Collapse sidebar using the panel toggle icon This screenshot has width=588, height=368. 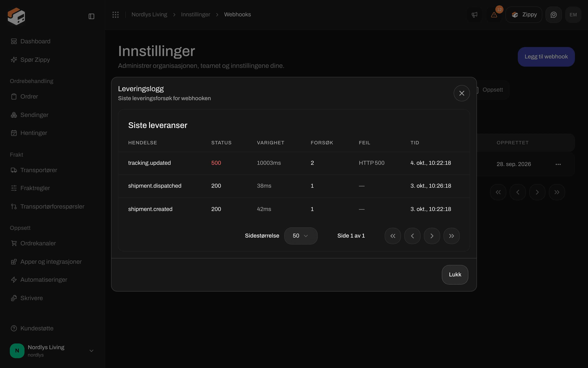[x=91, y=16]
